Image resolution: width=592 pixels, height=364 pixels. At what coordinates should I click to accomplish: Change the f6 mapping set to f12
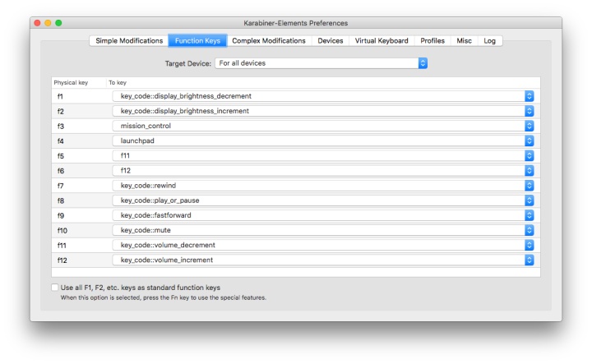click(x=323, y=170)
